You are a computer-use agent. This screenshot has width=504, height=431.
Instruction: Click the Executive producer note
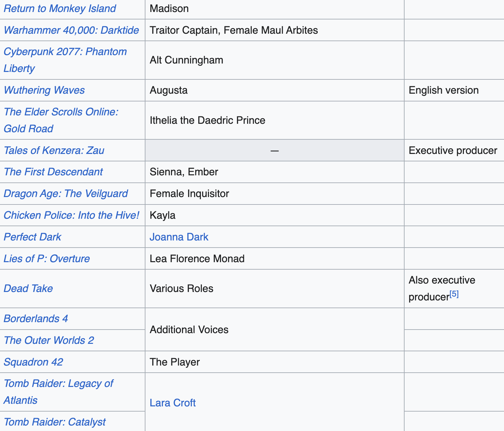coord(453,150)
